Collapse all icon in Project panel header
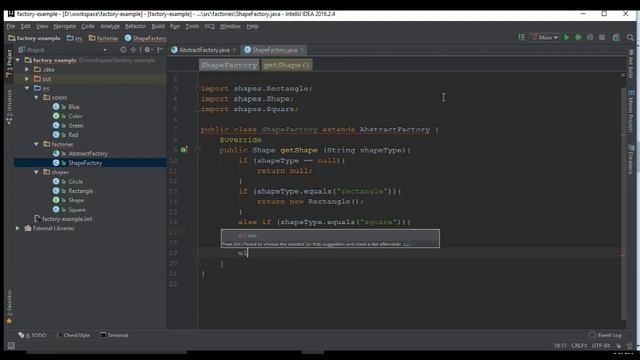 click(133, 50)
